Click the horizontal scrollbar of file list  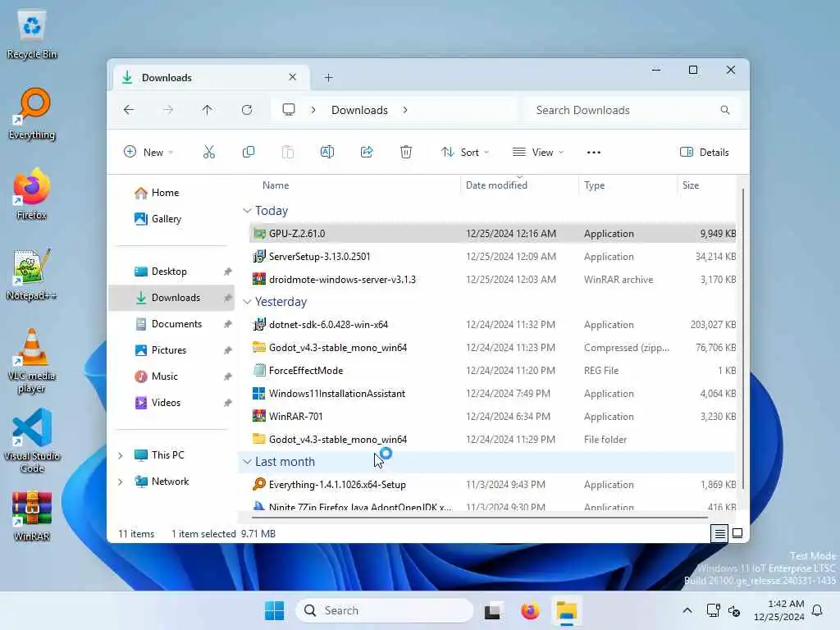coord(479,518)
